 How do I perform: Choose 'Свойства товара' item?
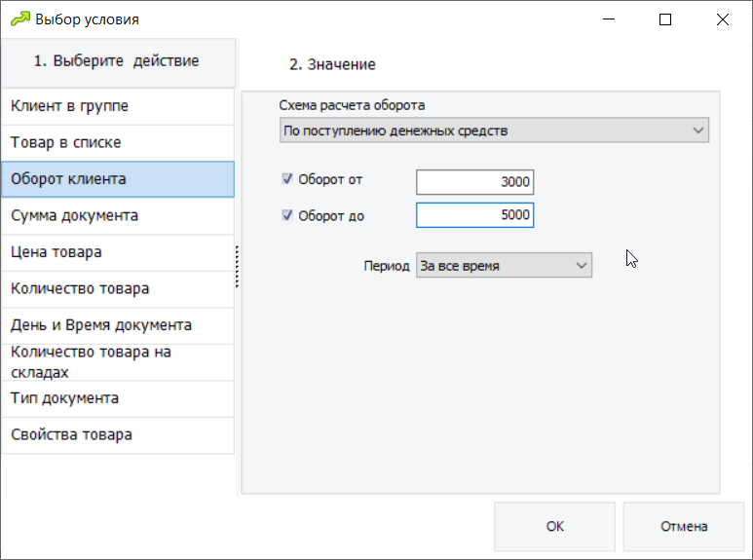[x=118, y=435]
